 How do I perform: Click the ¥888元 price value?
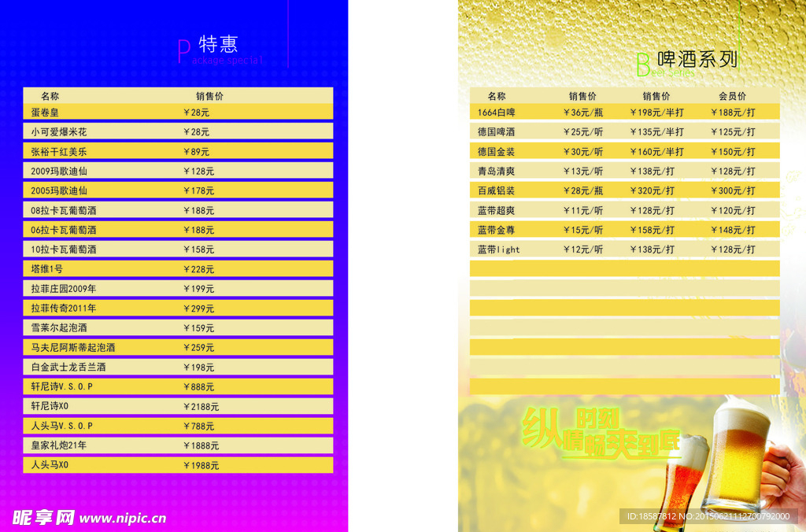tap(198, 387)
